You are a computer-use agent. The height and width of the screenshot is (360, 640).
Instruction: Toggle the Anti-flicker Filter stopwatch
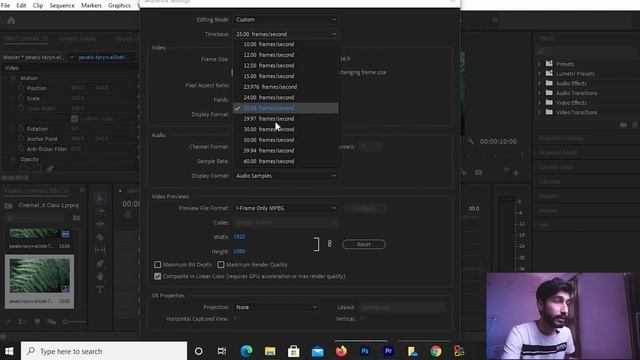[21, 149]
